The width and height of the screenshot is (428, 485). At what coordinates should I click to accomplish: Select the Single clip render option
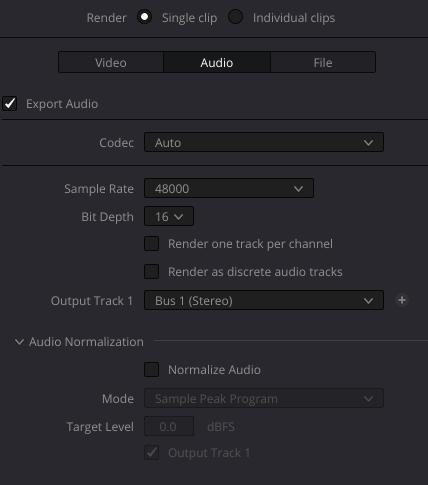coord(145,17)
